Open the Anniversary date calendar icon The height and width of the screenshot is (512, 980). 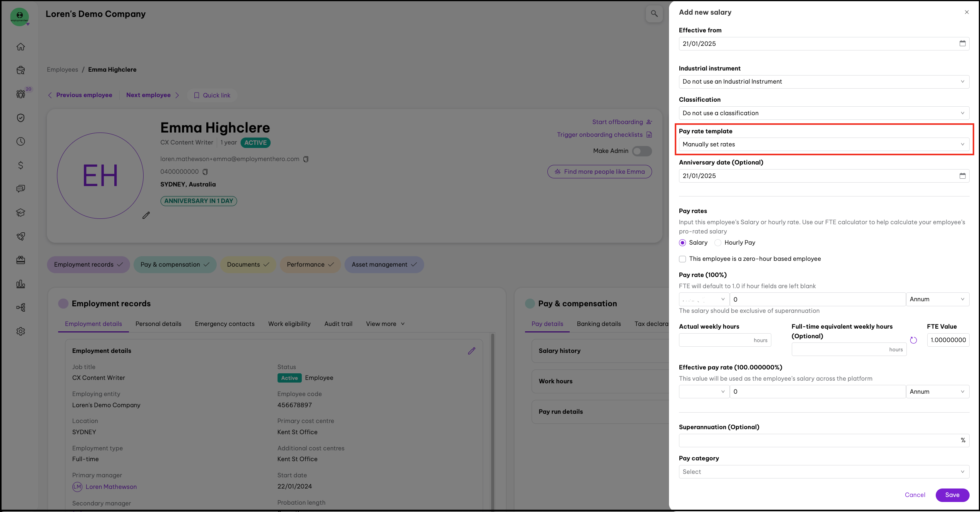pos(962,176)
